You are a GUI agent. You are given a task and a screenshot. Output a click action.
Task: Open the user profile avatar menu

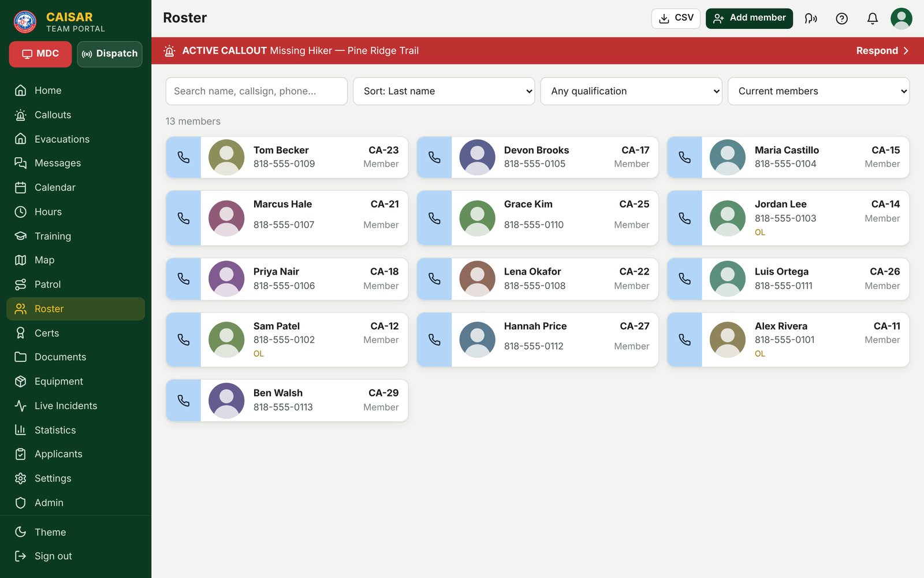(901, 18)
